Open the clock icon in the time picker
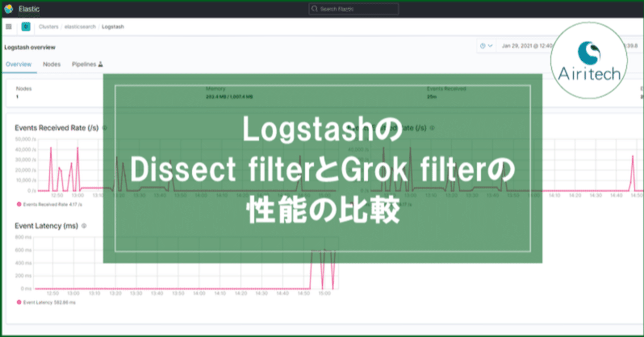Viewport: 644px width, 337px height. pos(483,45)
